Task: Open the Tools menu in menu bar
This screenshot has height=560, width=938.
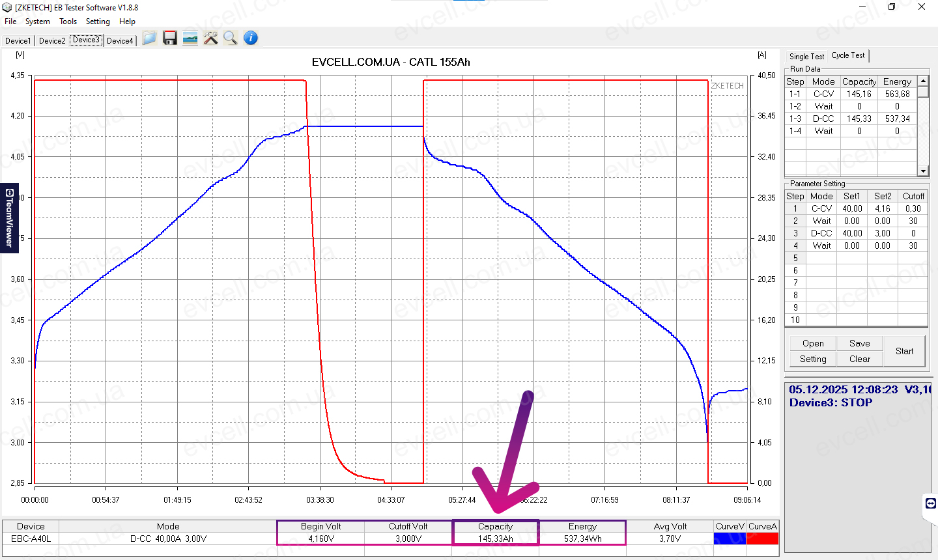Action: pos(68,21)
